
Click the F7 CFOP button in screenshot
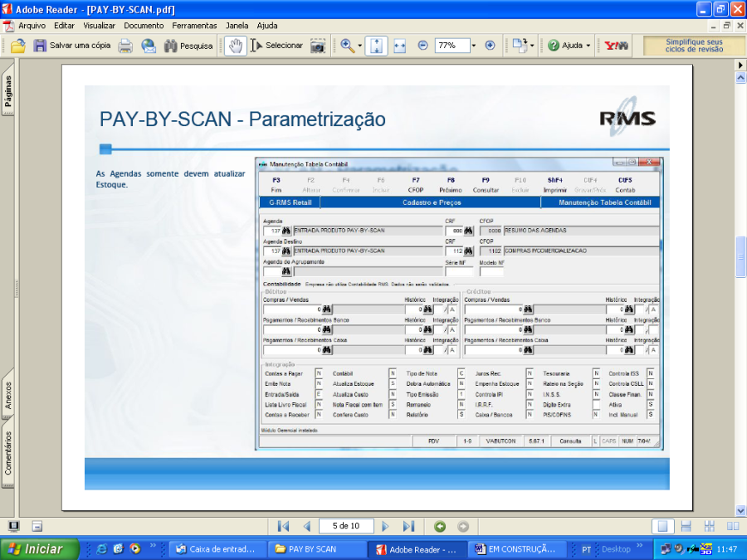416,185
